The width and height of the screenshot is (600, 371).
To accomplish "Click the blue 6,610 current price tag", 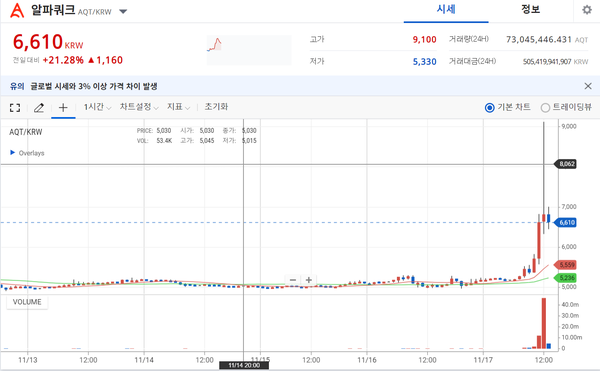I will pos(566,223).
